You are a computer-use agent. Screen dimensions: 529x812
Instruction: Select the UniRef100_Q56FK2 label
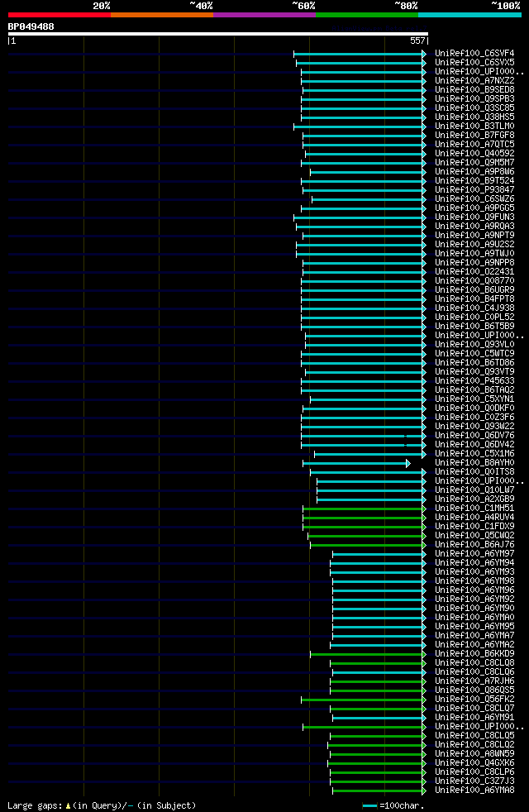(474, 700)
